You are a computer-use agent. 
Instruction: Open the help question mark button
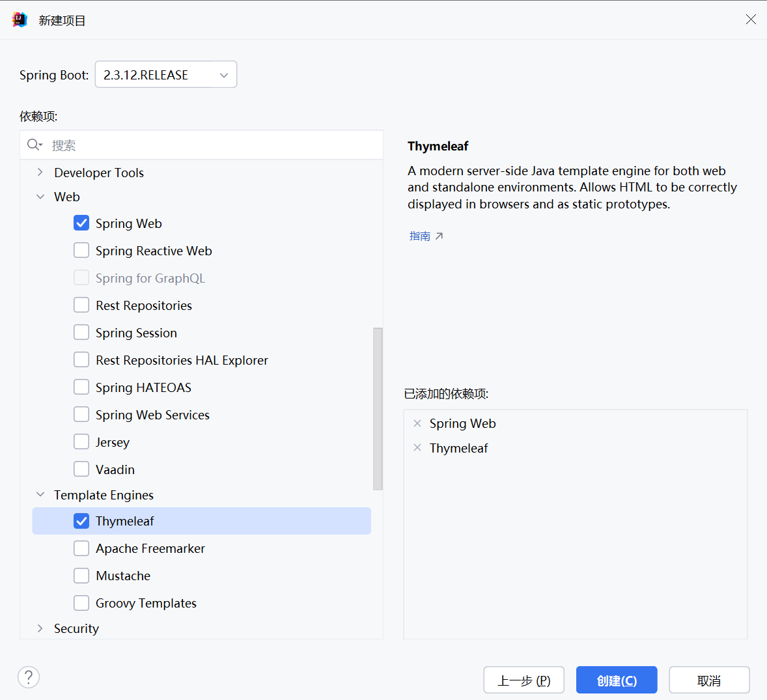coord(29,677)
